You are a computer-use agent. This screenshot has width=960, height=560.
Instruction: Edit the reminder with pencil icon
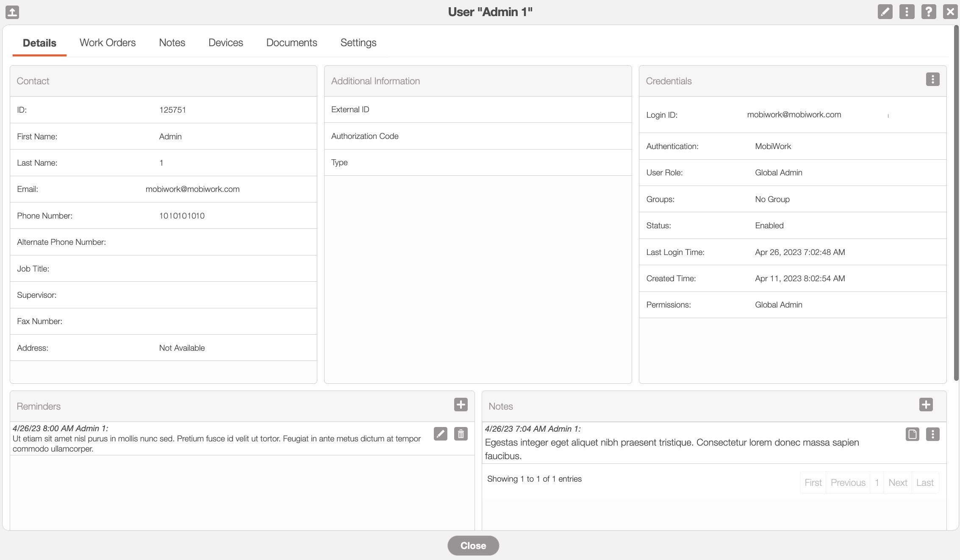(440, 434)
